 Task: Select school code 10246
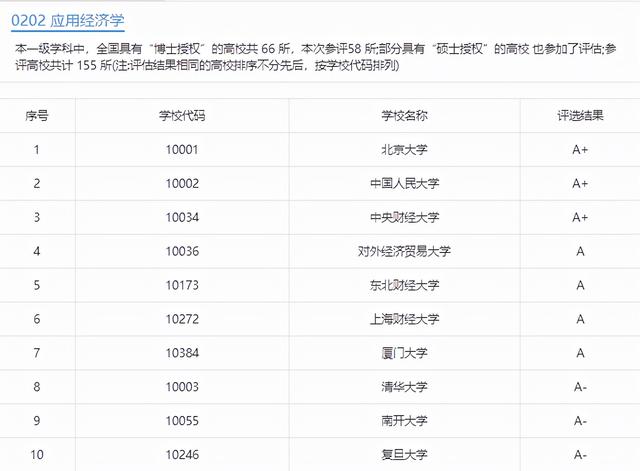[x=182, y=455]
